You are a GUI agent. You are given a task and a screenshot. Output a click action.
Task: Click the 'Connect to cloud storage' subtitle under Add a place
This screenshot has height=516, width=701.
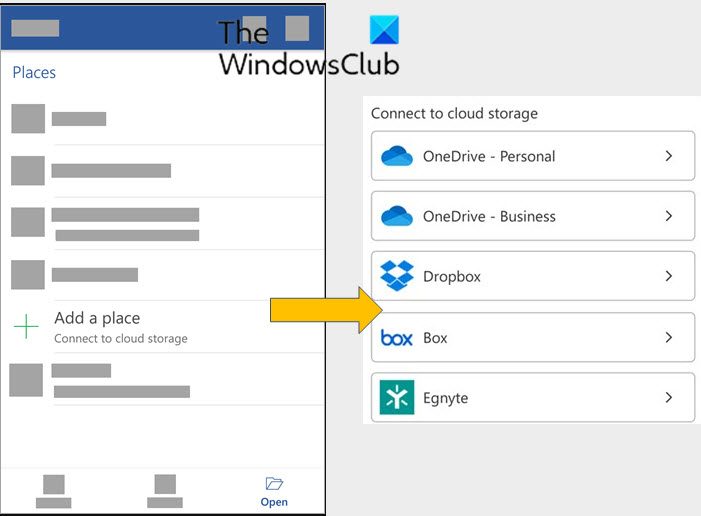121,338
